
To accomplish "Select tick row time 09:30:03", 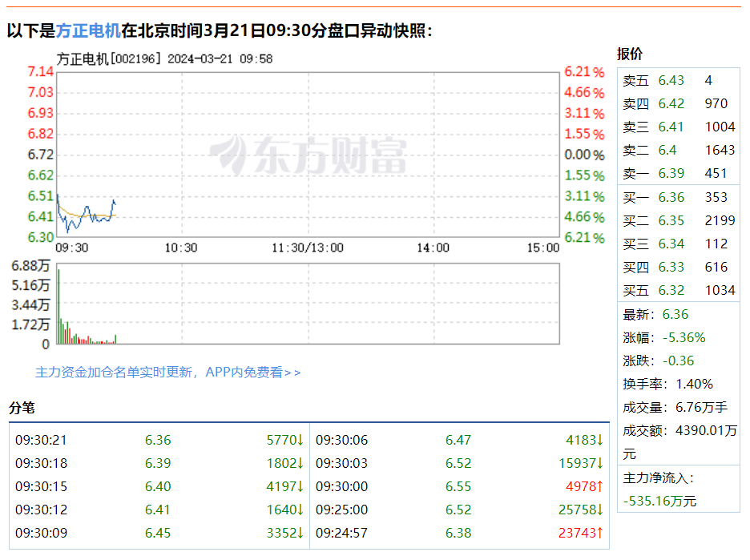I will coord(341,463).
